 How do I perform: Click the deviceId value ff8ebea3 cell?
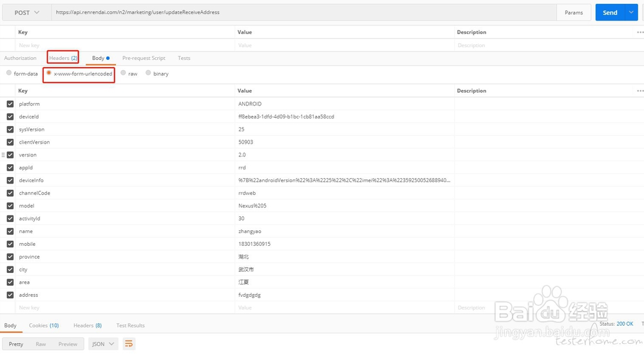pos(345,116)
